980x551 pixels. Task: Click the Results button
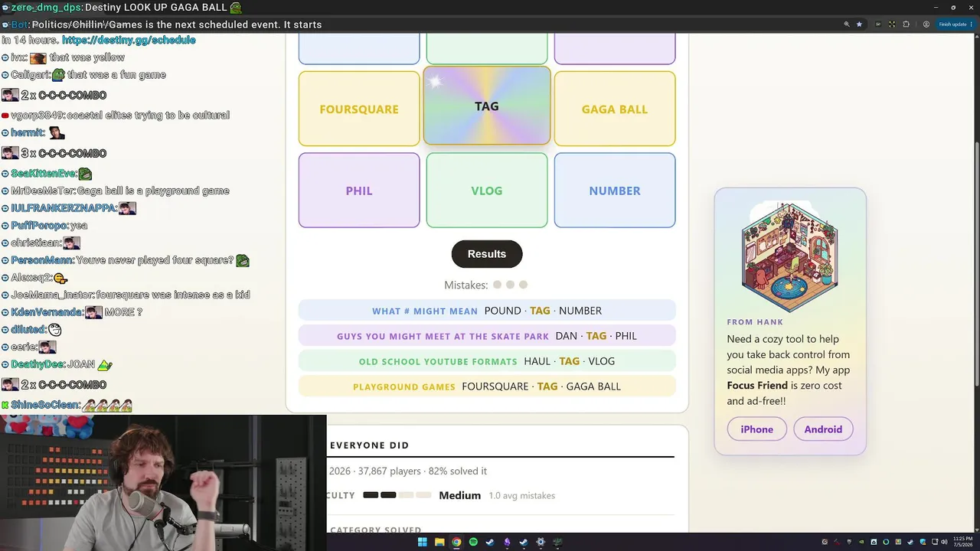point(487,254)
